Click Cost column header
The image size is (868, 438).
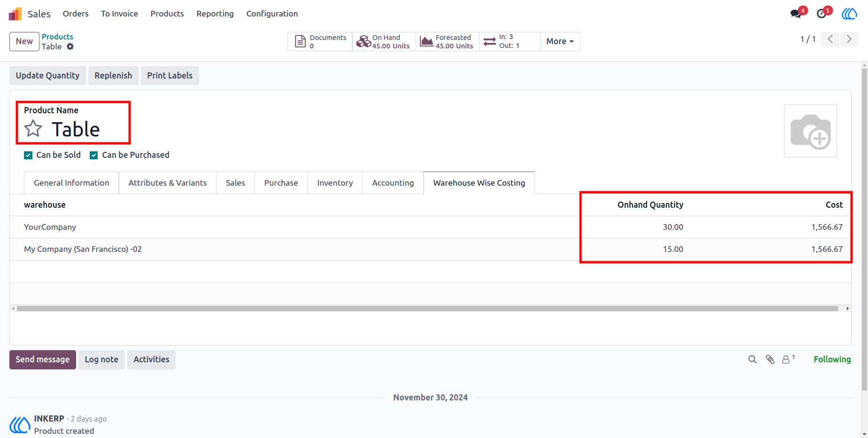pos(834,205)
